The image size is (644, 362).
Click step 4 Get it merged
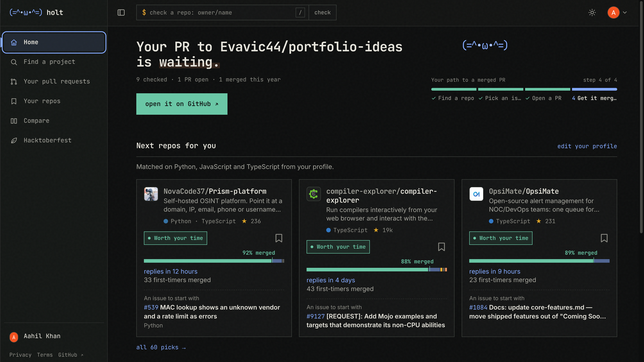pyautogui.click(x=594, y=98)
